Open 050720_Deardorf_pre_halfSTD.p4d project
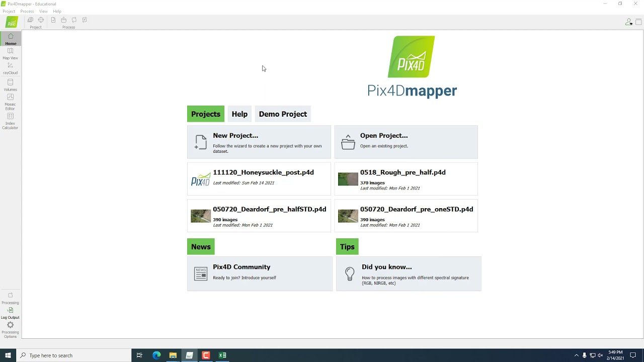Viewport: 644px width, 362px height. [x=259, y=216]
